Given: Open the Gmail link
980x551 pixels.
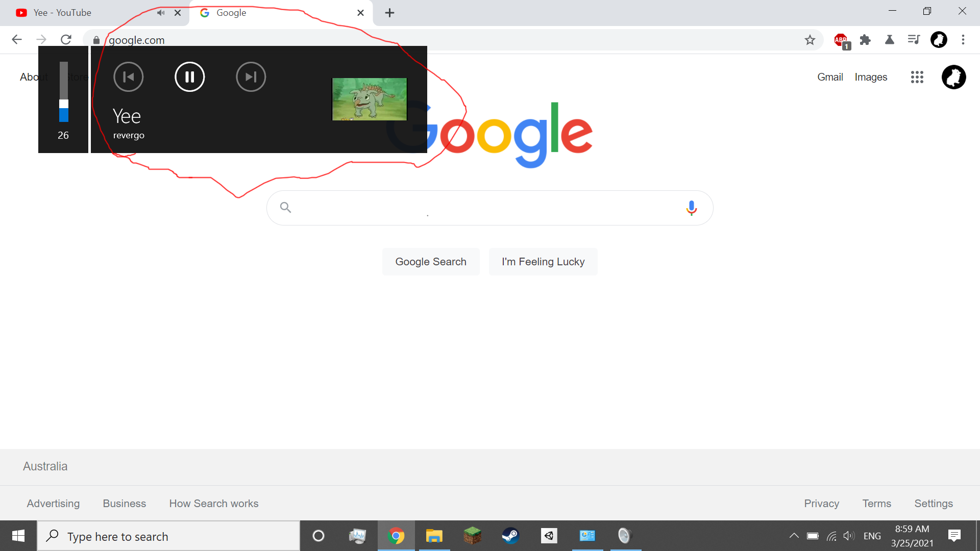Looking at the screenshot, I should (830, 77).
